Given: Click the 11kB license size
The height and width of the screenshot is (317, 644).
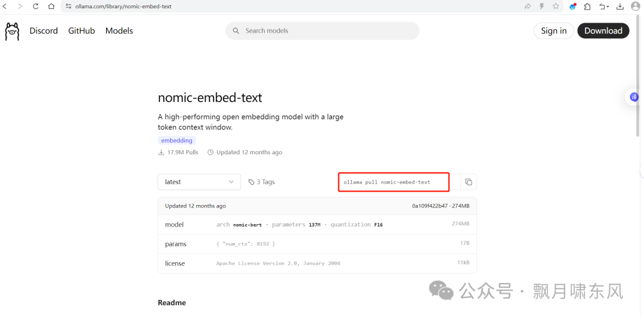Looking at the screenshot, I should click(465, 262).
